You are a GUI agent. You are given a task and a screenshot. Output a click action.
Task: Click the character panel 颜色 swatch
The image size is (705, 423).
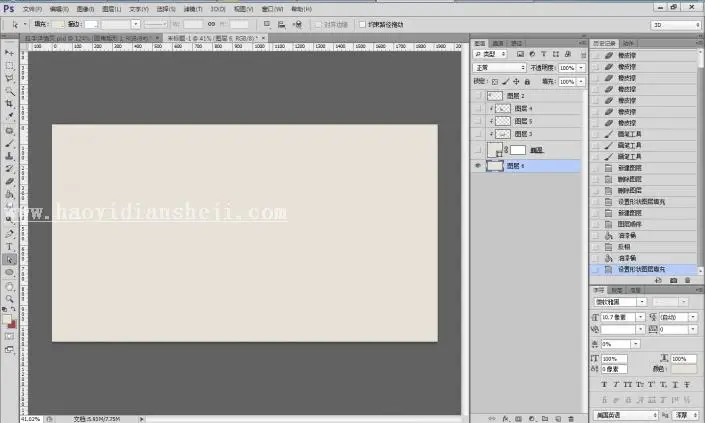tap(683, 369)
